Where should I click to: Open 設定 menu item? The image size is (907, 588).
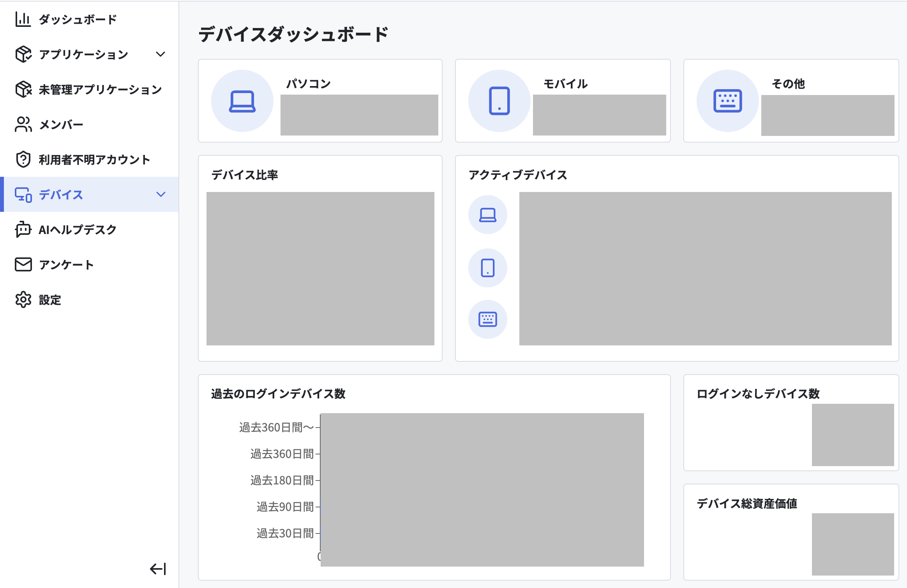90,299
